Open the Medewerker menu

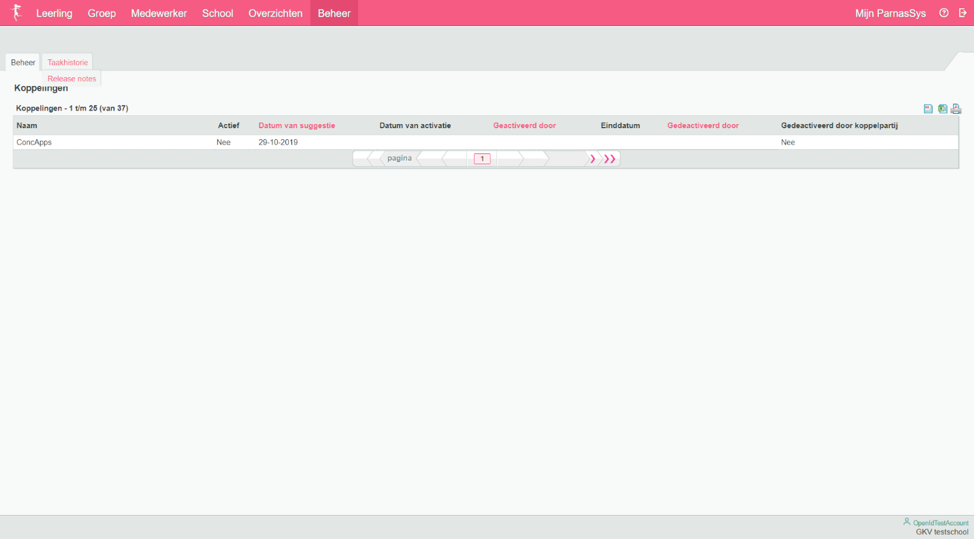[159, 13]
